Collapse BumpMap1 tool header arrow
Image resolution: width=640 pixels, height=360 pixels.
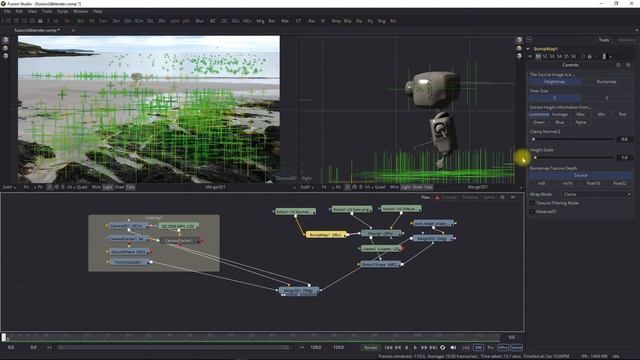click(528, 49)
